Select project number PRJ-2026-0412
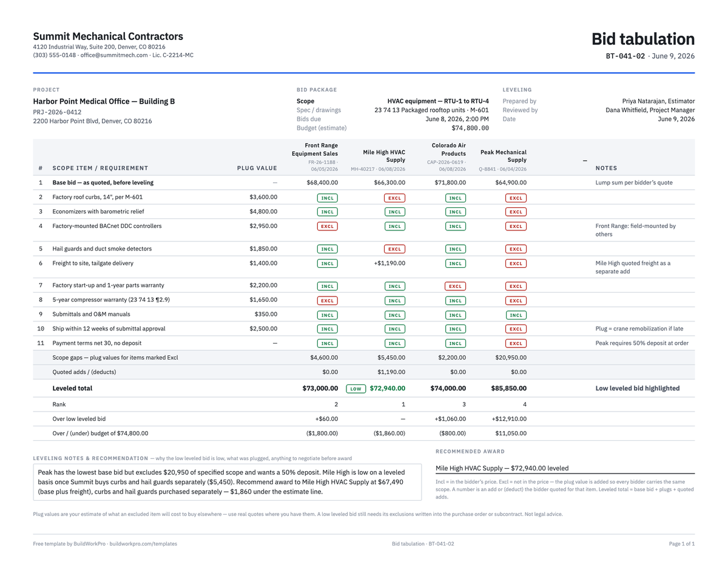This screenshot has width=728, height=562. (57, 112)
